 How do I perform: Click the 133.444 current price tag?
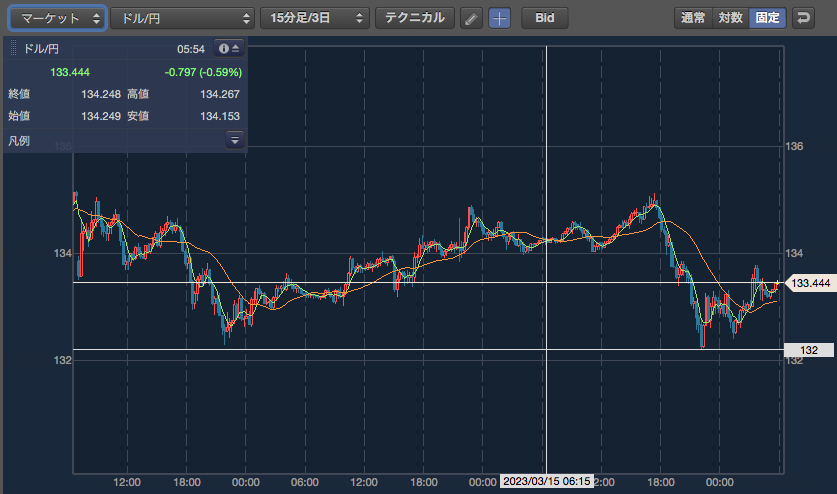click(x=810, y=283)
